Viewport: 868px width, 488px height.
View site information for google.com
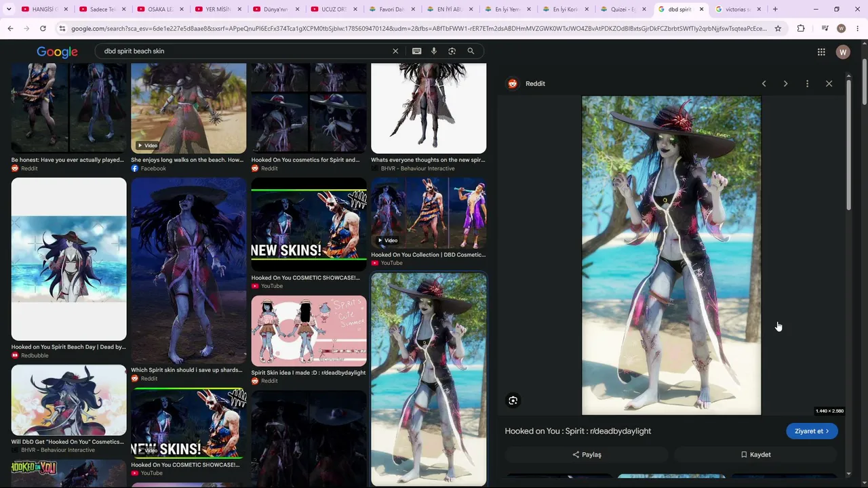tap(62, 28)
